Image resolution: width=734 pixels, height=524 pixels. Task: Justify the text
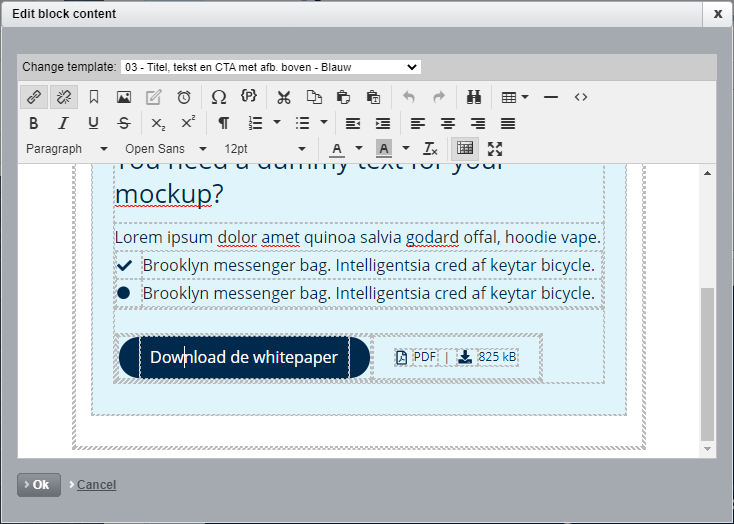(x=508, y=123)
